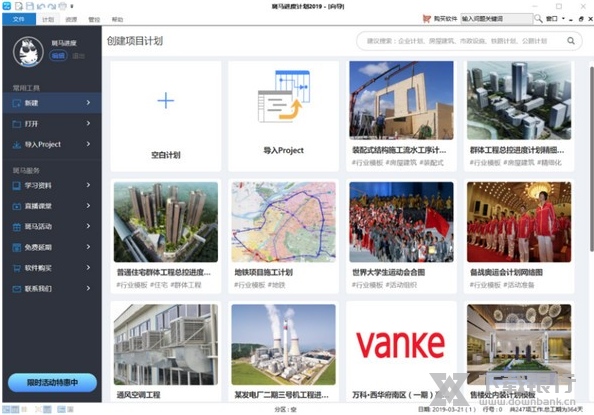Viewport: 594px width, 415px height.
Task: Click the blue plus icon for blank plan
Action: [166, 101]
